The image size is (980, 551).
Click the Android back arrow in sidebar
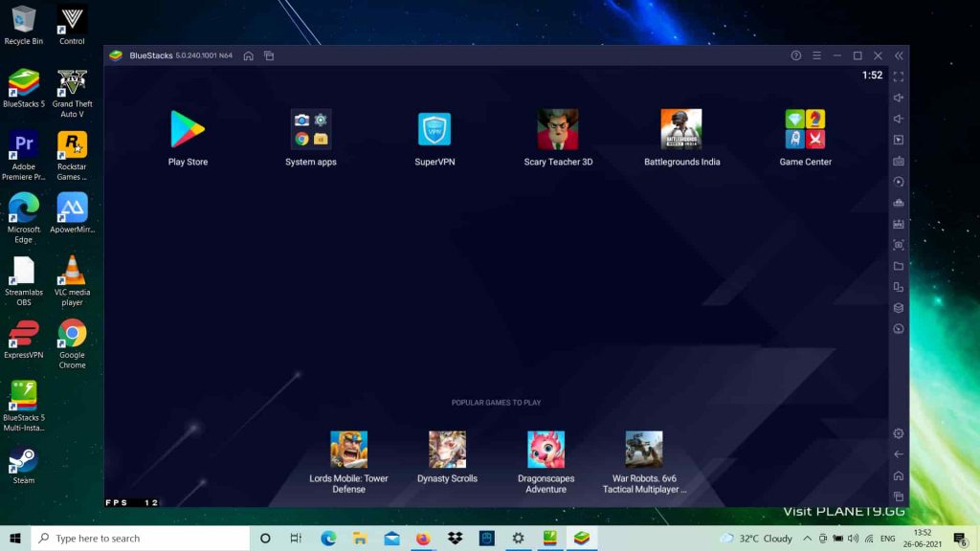[899, 454]
